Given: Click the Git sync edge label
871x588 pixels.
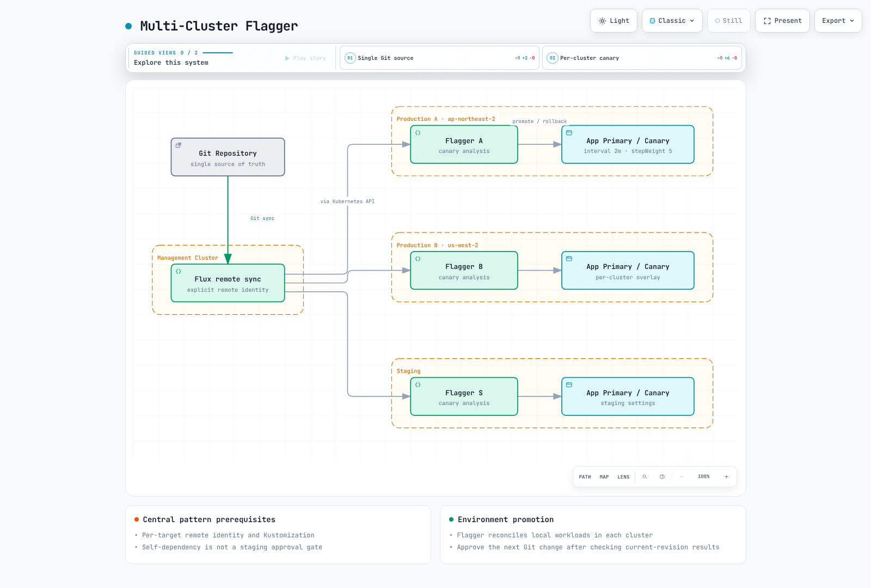Looking at the screenshot, I should coord(262,218).
